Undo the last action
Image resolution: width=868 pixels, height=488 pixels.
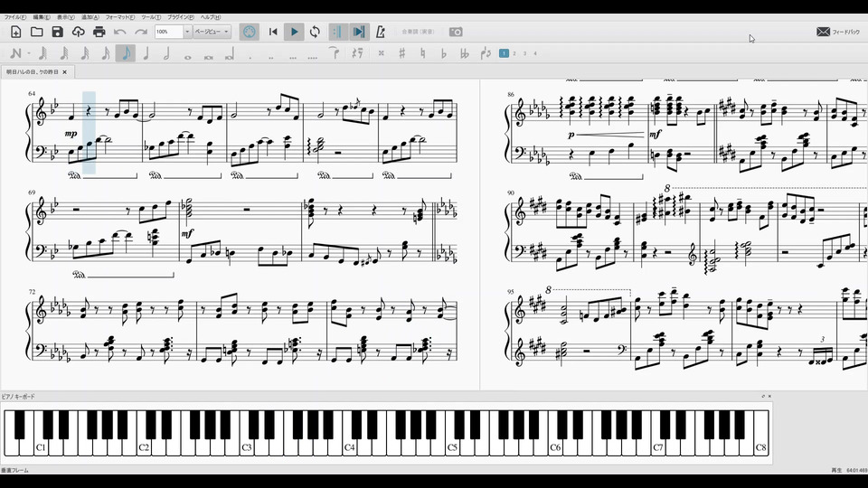[119, 33]
